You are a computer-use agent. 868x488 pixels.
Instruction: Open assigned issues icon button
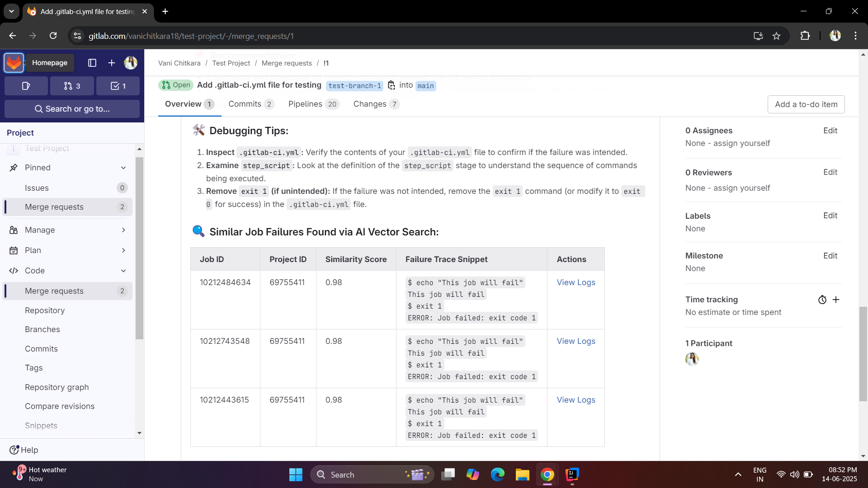26,86
